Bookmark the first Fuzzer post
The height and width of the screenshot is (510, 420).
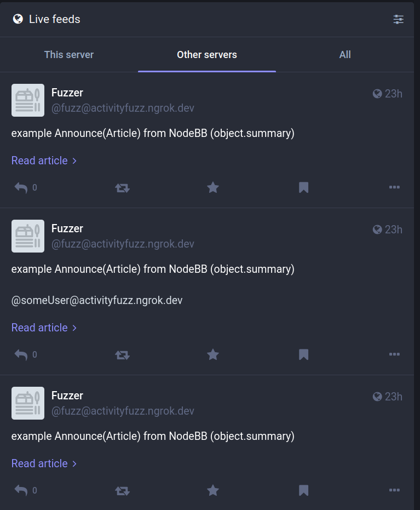(303, 187)
